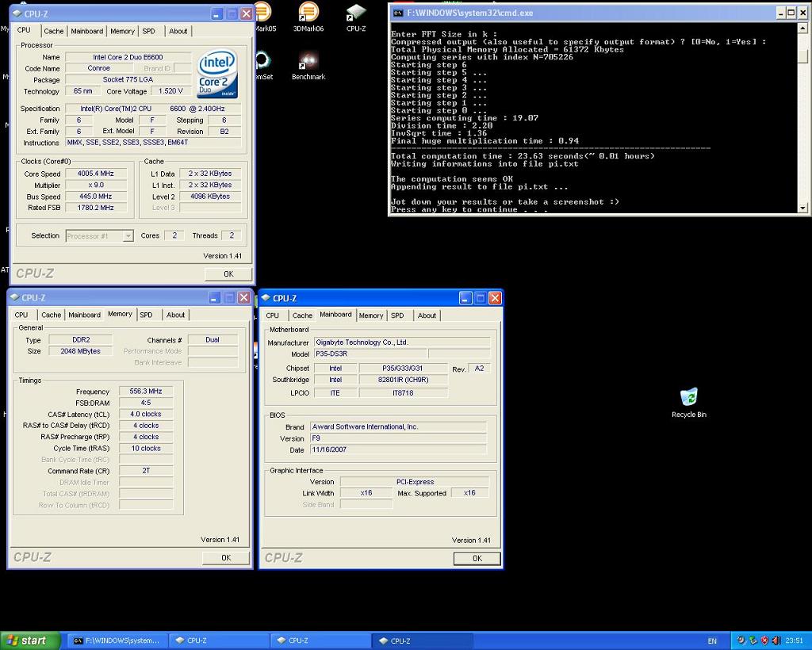
Task: Click the cmd line Total computation time
Action: click(523, 156)
